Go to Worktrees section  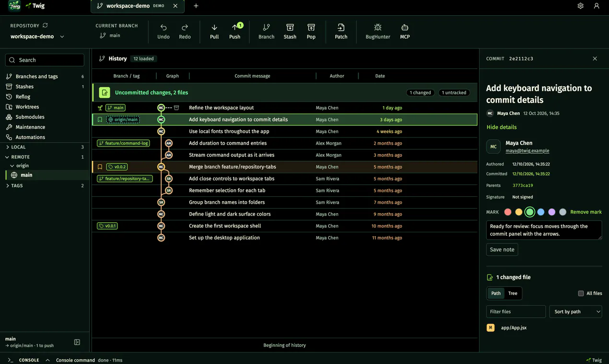click(x=45, y=107)
